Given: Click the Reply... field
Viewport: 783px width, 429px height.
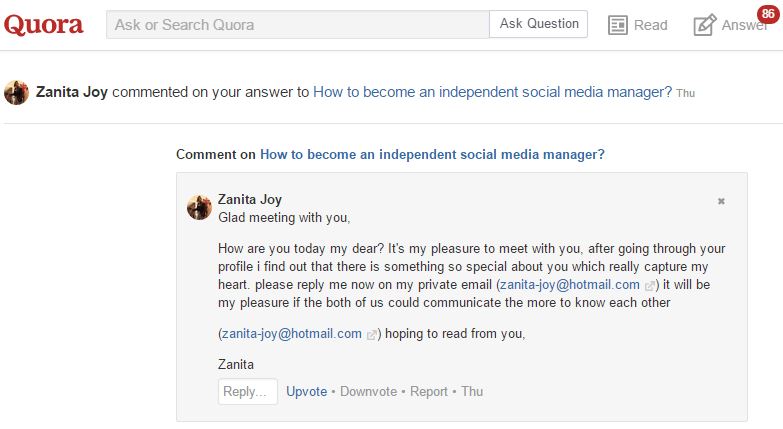Looking at the screenshot, I should [248, 392].
